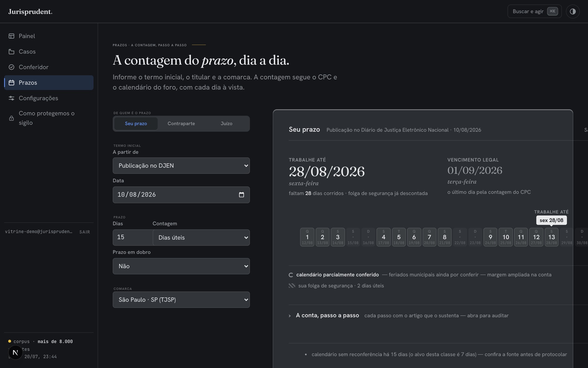Select day 3 cell 14/08
This screenshot has width=588, height=368.
(x=338, y=237)
